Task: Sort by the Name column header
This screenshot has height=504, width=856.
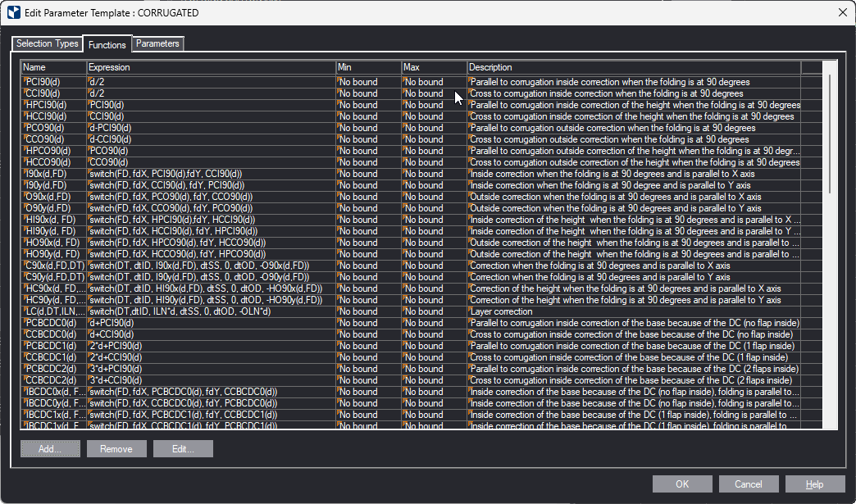Action: pos(53,67)
